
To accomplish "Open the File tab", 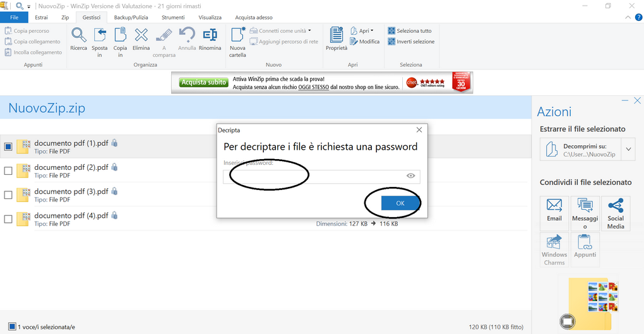I will tap(14, 17).
